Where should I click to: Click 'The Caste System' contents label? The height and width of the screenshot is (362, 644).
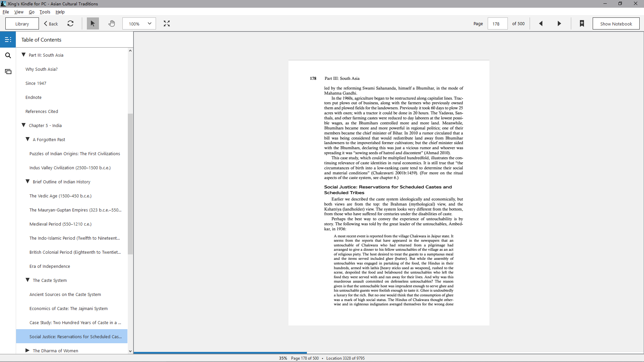(50, 280)
